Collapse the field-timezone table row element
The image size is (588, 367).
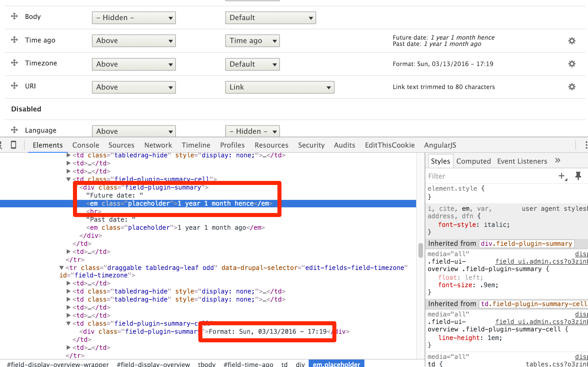(61, 268)
